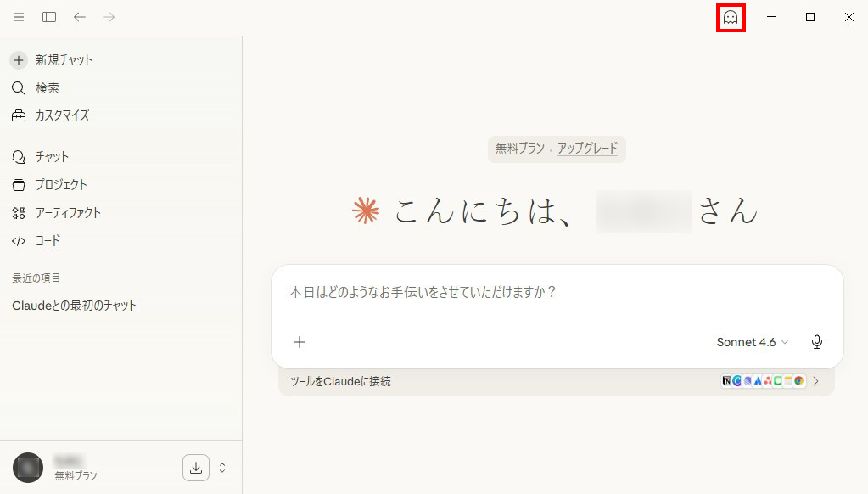The height and width of the screenshot is (494, 868).
Task: Open カスタマイズ settings via its icon
Action: [18, 115]
